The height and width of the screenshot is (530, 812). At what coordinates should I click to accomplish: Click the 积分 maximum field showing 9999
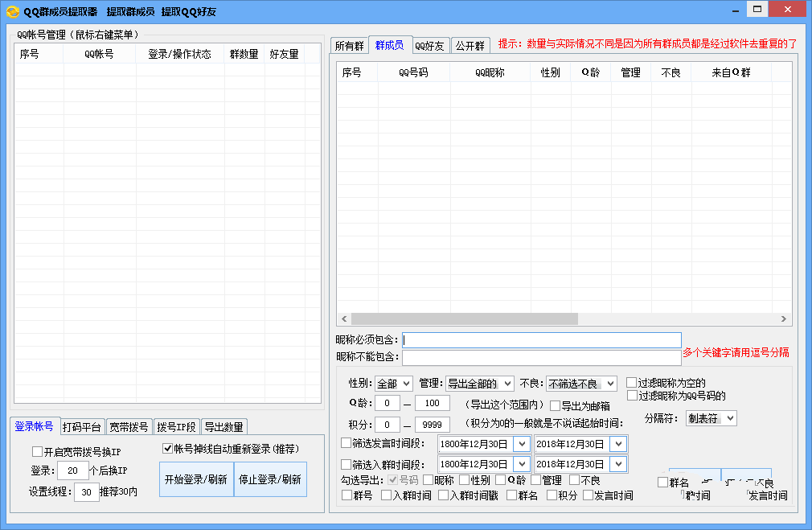pyautogui.click(x=433, y=425)
